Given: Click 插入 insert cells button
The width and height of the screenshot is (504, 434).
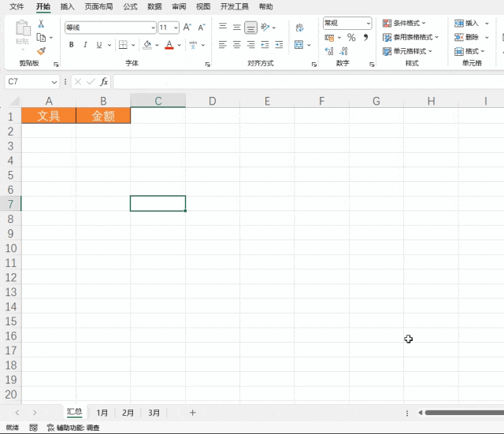Looking at the screenshot, I should 466,23.
